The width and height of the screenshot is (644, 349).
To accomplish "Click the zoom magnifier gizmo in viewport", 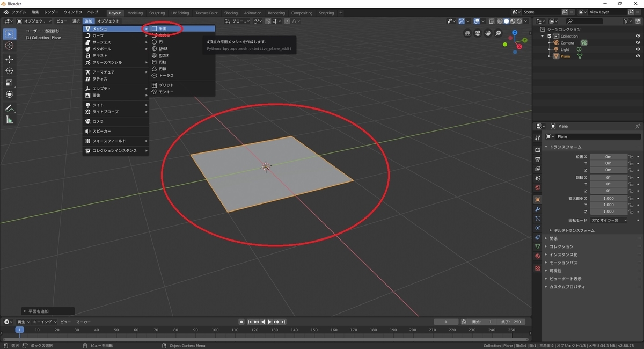I will coord(498,33).
